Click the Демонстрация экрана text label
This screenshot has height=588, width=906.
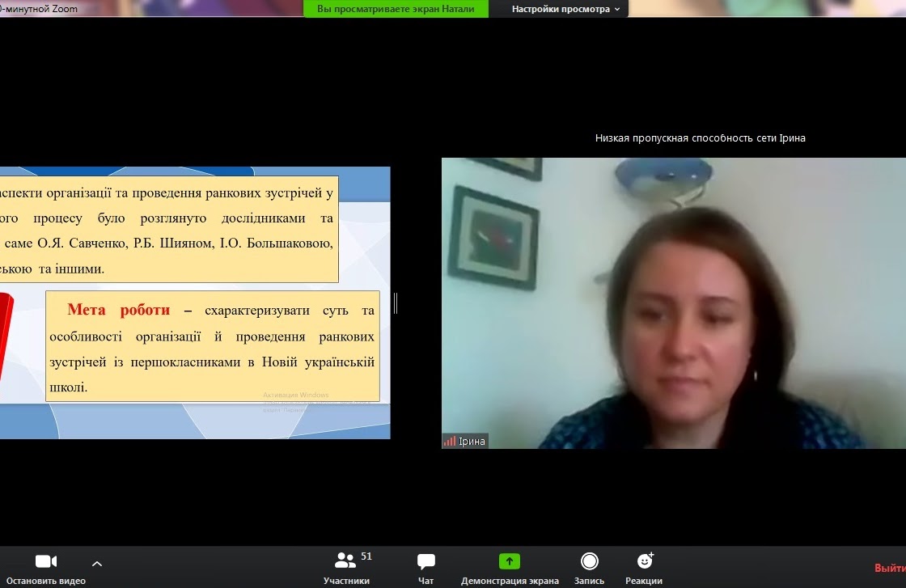tap(510, 581)
